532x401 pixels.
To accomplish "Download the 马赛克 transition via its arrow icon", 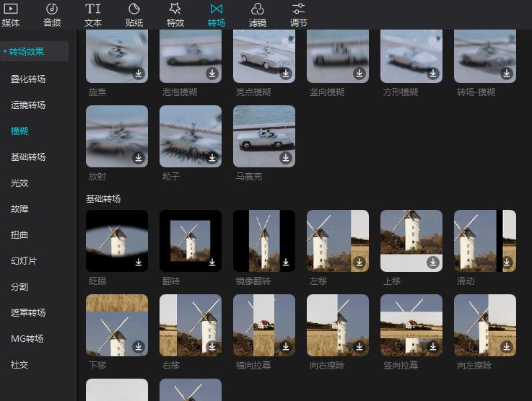I will coord(286,157).
